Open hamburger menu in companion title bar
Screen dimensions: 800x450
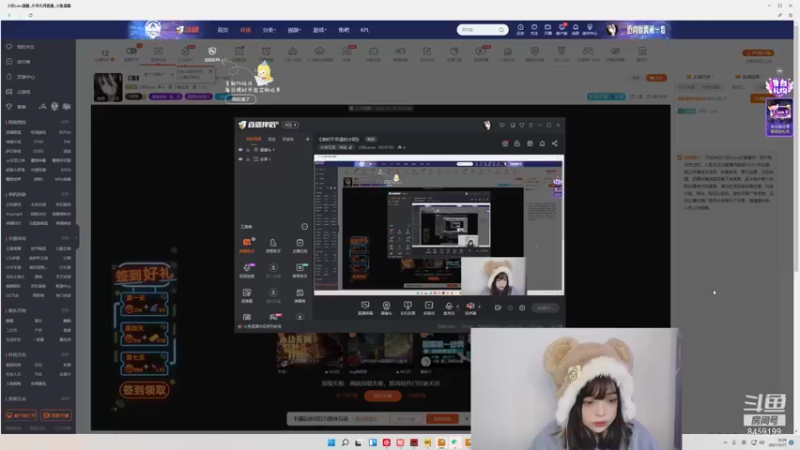pyautogui.click(x=531, y=125)
